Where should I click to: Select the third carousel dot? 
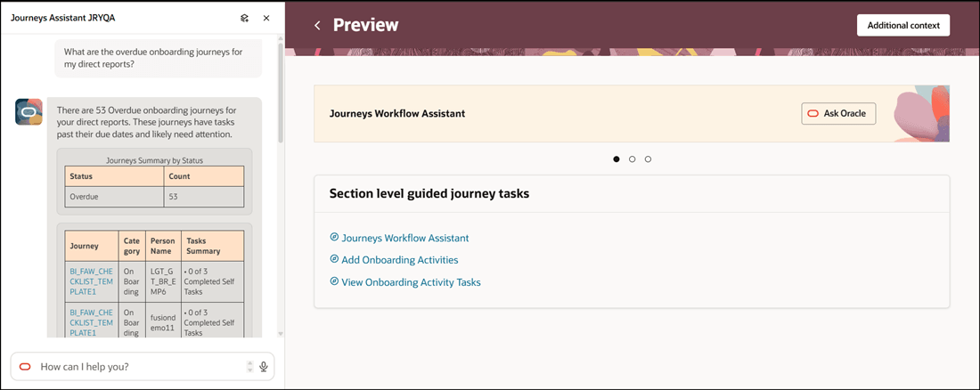click(648, 159)
